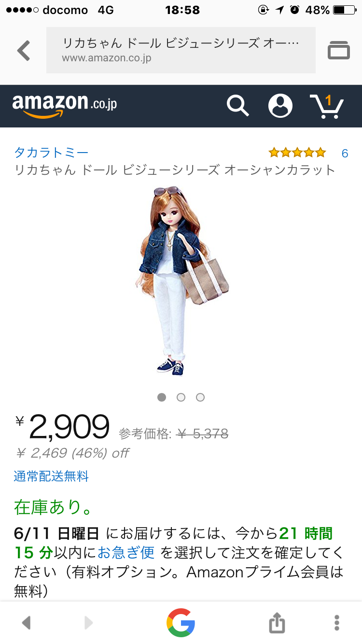Tap the www.amazon.co.jp address bar
362x644 pixels.
click(181, 50)
